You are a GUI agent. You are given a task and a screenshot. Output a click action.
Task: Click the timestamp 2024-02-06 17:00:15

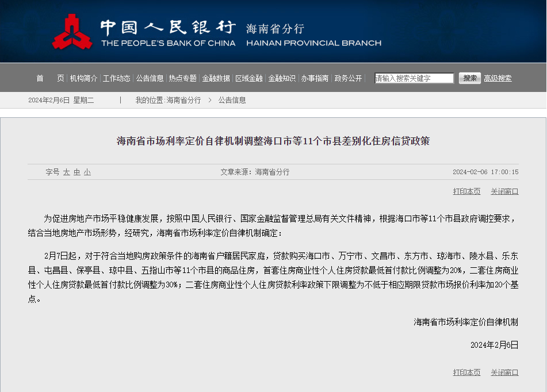pos(485,172)
